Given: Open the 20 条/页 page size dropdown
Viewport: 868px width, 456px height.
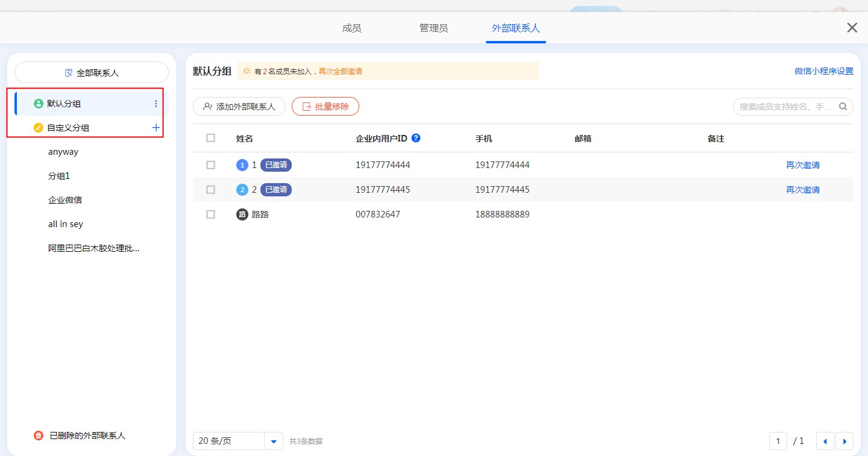Looking at the screenshot, I should click(x=274, y=441).
